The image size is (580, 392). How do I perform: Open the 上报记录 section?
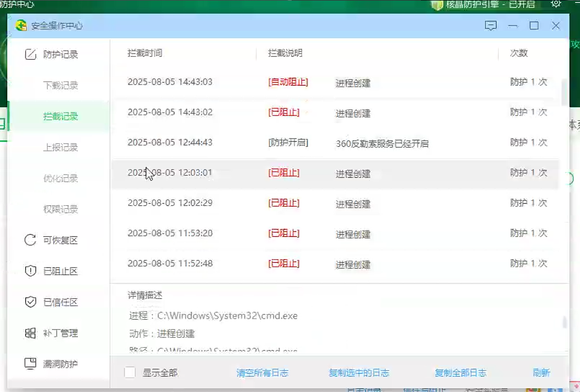61,147
